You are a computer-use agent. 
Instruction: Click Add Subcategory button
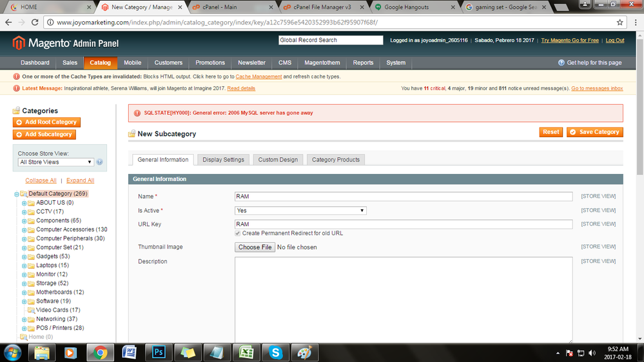click(44, 135)
